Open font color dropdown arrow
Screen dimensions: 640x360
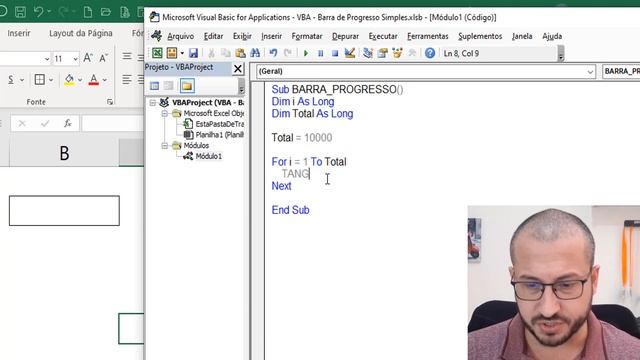coord(105,80)
